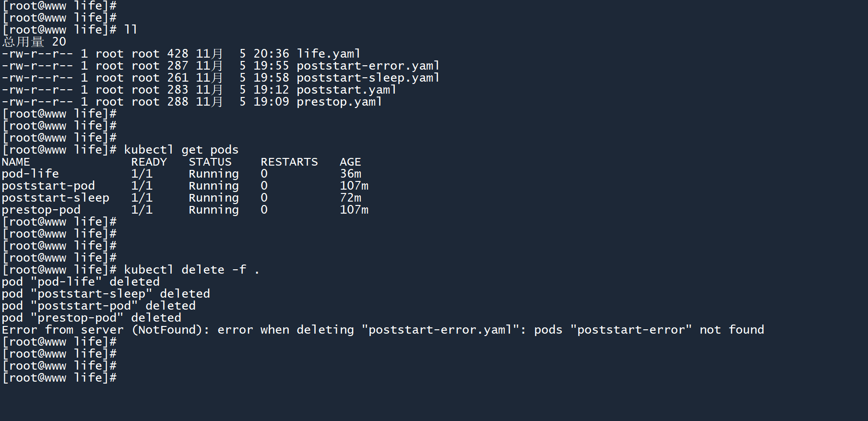Screen dimensions: 868x421
Task: Click the 'kubectl get pods' command text
Action: pyautogui.click(x=181, y=150)
